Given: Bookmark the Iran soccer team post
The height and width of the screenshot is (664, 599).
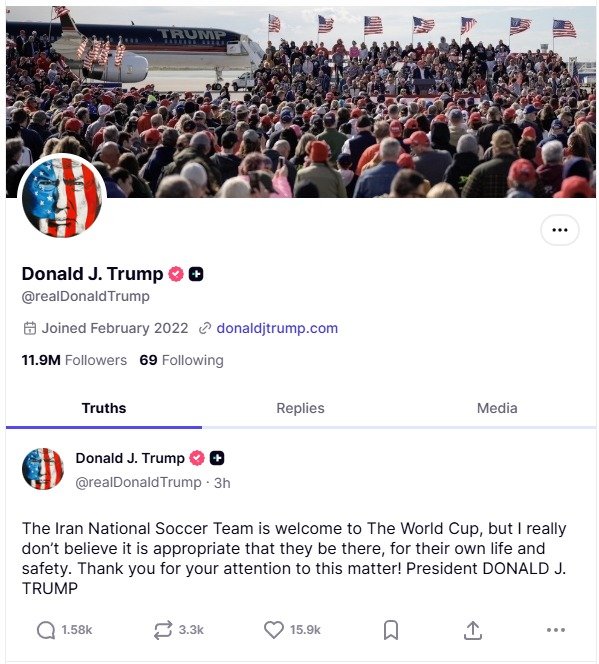Looking at the screenshot, I should click(x=391, y=630).
